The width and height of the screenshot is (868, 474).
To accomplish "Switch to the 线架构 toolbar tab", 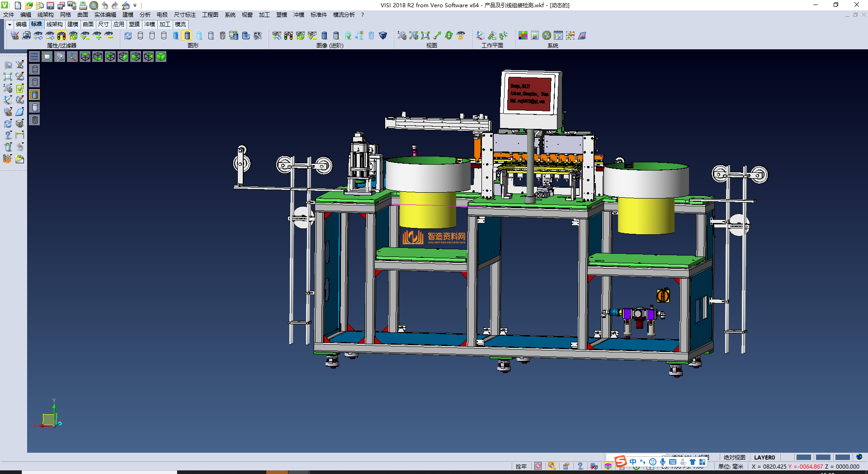I will (x=54, y=24).
